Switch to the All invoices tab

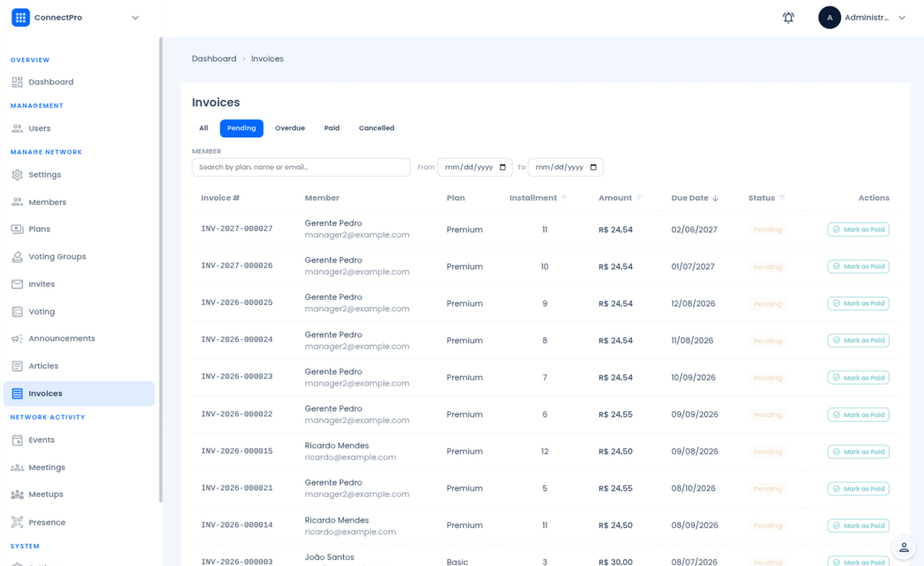tap(203, 128)
